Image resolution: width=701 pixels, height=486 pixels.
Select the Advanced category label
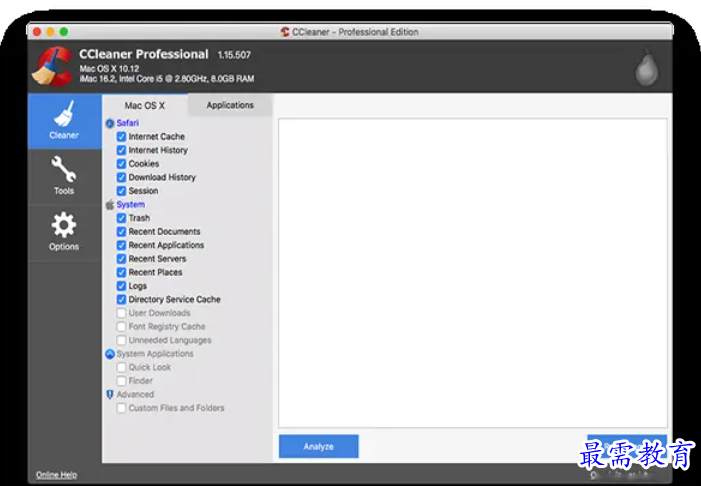coord(135,394)
